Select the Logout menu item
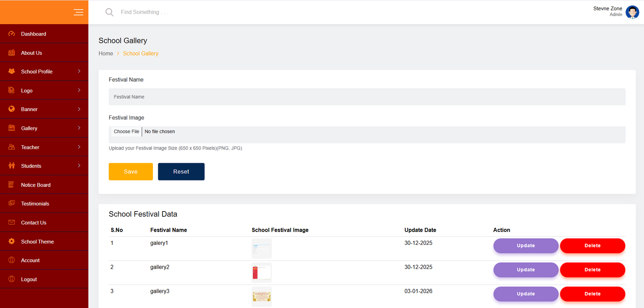The width and height of the screenshot is (644, 308). (x=44, y=279)
